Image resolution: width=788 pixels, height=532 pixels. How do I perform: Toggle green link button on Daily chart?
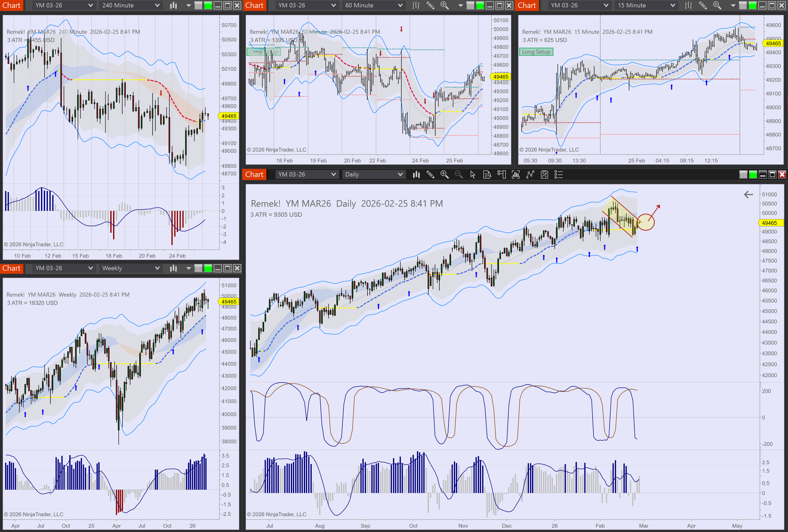point(753,175)
